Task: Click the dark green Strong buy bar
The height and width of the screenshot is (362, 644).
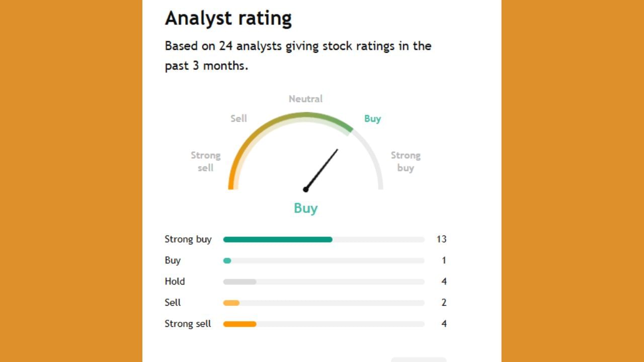Action: (x=278, y=239)
